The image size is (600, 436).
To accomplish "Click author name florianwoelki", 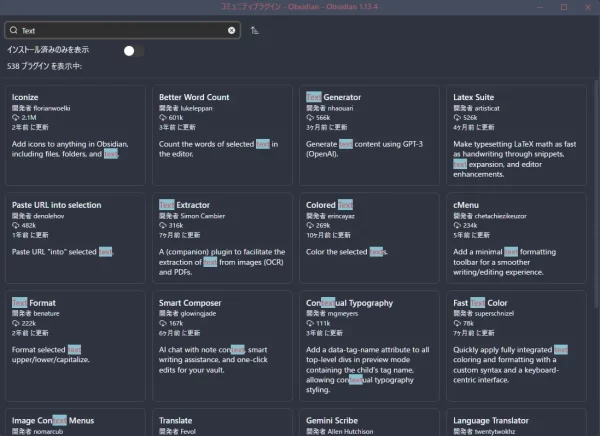I will (52, 108).
